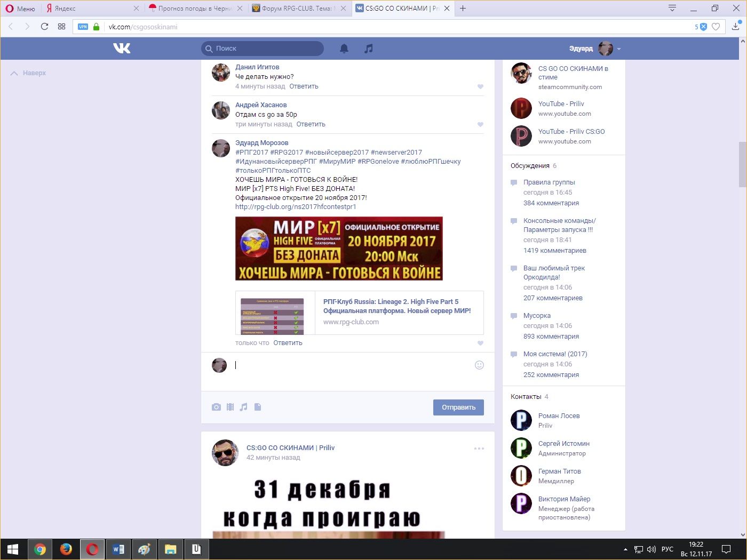
Task: Launch Google Chrome from taskbar
Action: click(x=40, y=549)
